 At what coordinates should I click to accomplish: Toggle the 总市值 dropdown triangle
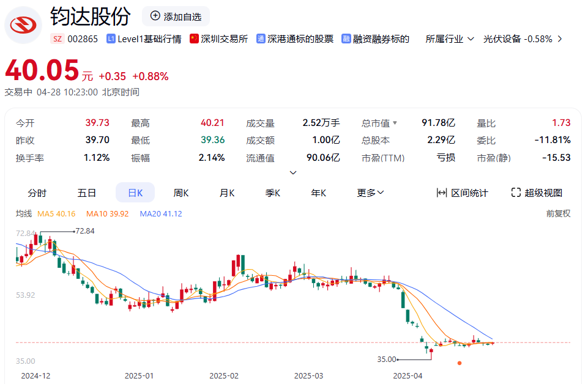tap(395, 122)
